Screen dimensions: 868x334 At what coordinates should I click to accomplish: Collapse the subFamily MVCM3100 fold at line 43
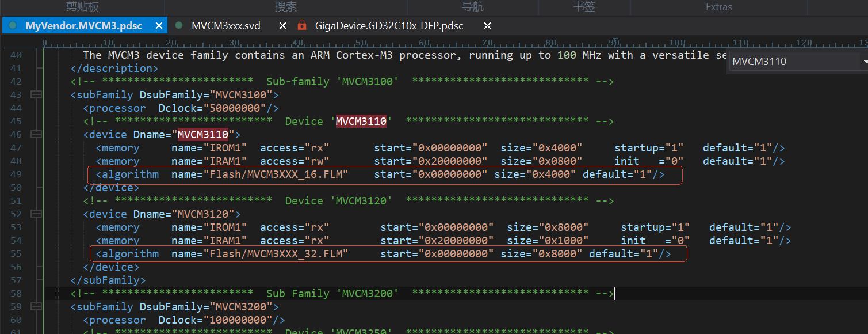click(x=36, y=94)
